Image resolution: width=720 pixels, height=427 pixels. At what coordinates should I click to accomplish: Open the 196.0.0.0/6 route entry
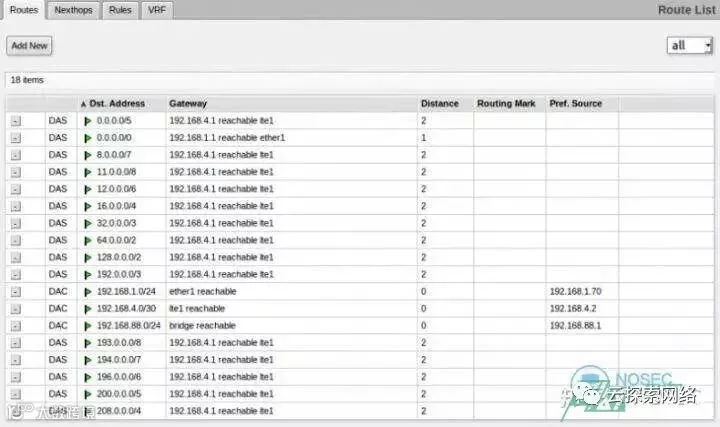pyautogui.click(x=119, y=377)
